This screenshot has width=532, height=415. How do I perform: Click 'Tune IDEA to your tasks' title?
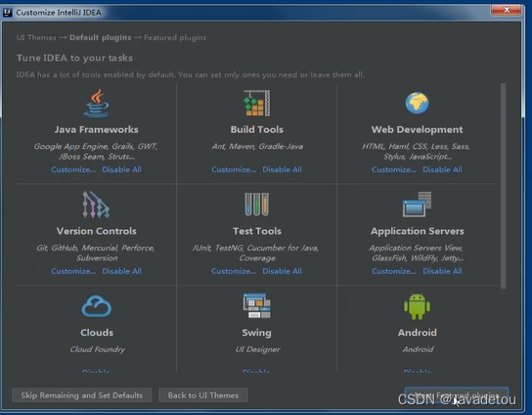click(74, 58)
